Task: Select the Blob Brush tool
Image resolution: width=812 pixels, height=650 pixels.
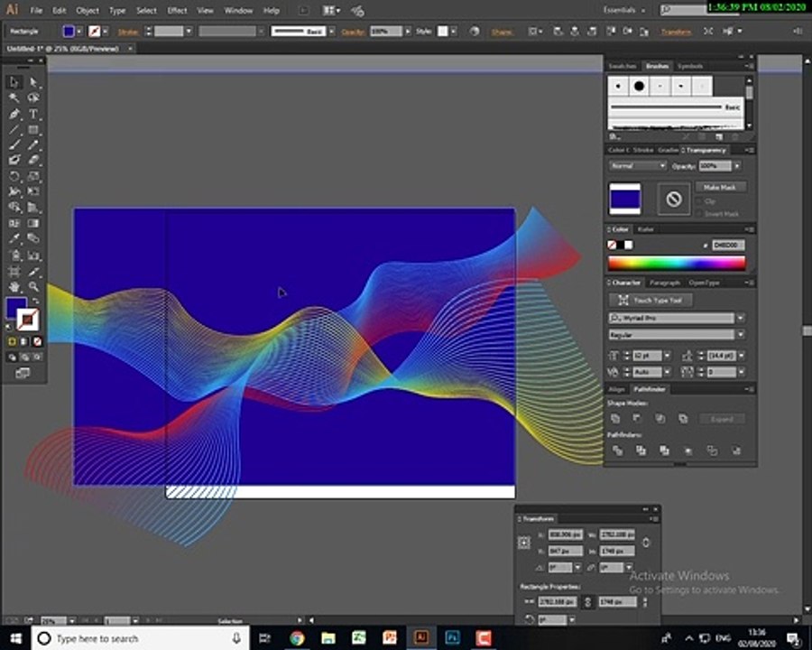Action: click(14, 160)
